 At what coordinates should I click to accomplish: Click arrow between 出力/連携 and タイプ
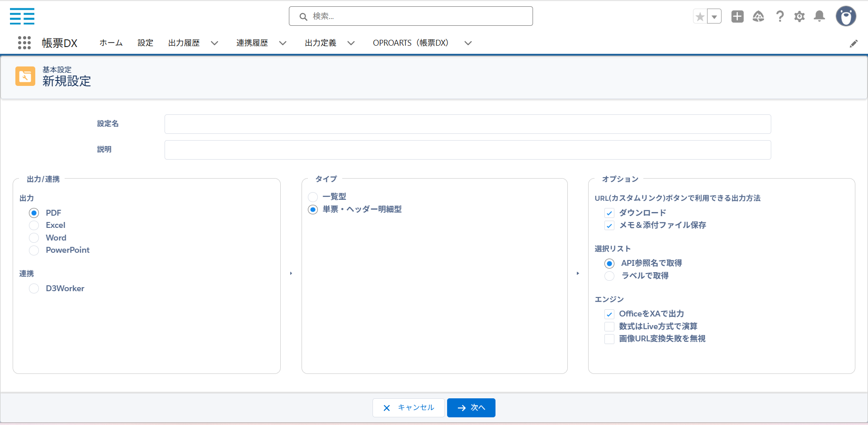tap(291, 274)
